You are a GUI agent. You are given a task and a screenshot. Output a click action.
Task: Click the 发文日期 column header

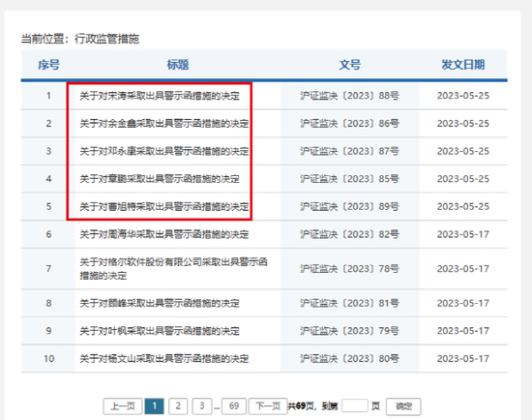point(463,65)
